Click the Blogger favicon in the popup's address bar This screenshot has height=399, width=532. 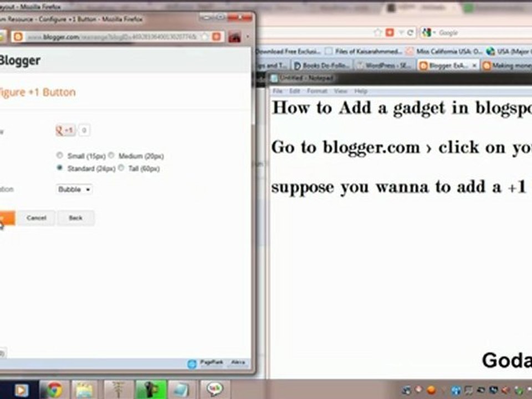tap(18, 37)
